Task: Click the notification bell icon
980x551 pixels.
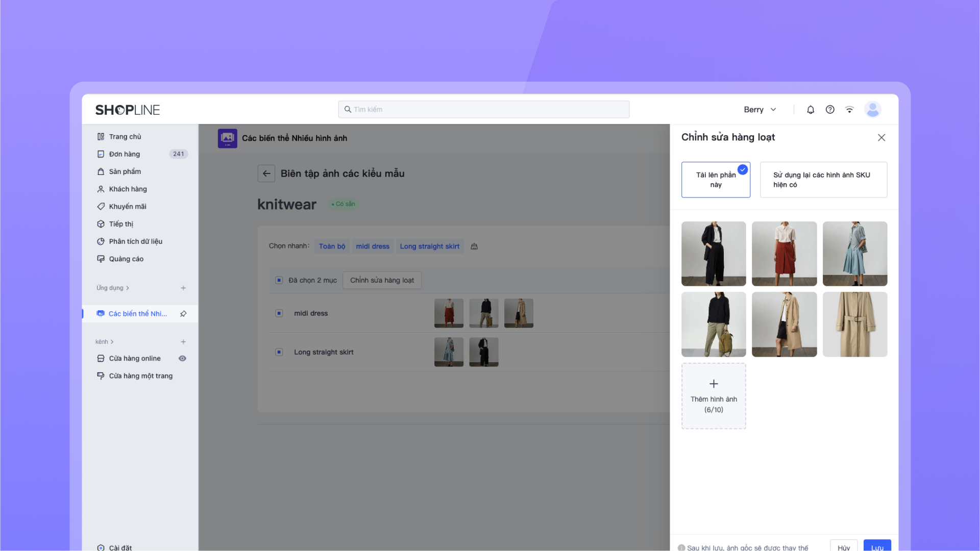Action: coord(811,110)
